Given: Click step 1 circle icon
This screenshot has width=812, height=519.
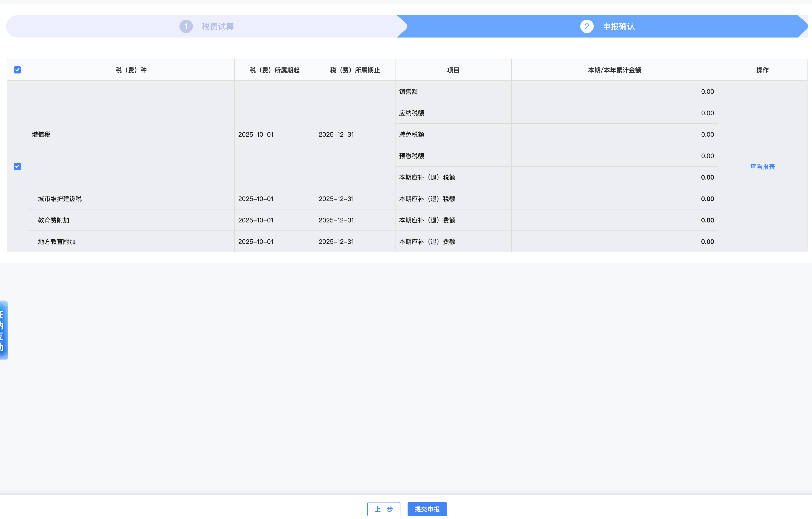Looking at the screenshot, I should (x=186, y=26).
